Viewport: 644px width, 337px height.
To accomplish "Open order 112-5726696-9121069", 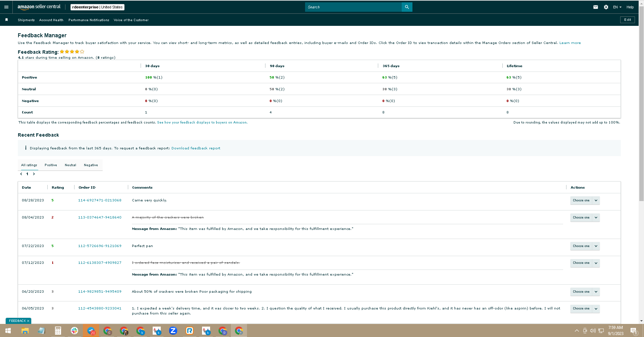I will point(100,246).
